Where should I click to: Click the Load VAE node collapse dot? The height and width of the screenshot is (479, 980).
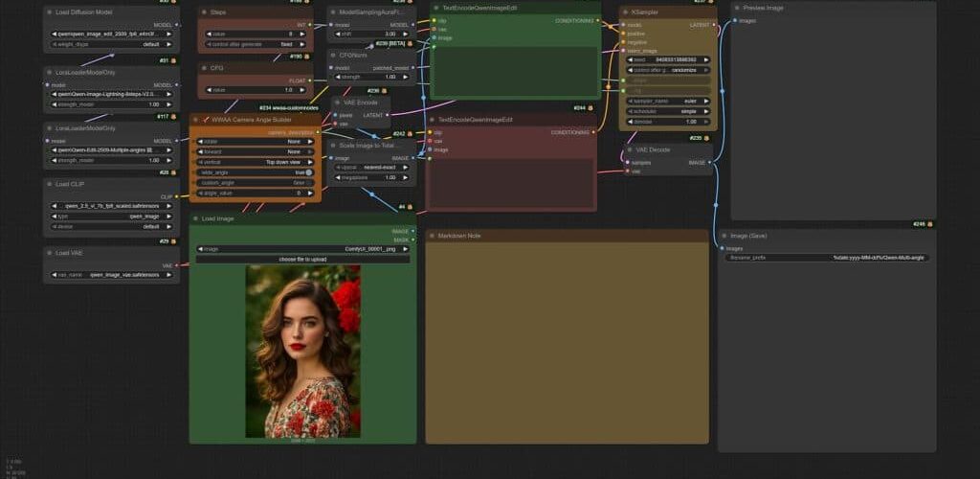[x=49, y=253]
